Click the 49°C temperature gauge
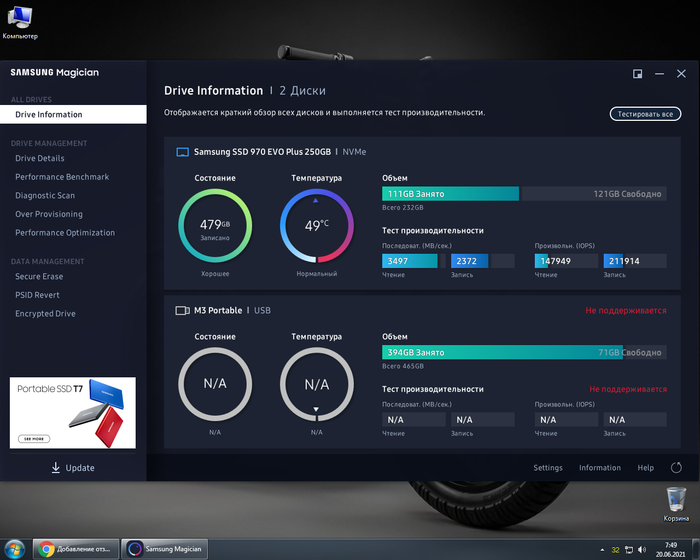700x560 pixels. pyautogui.click(x=317, y=226)
